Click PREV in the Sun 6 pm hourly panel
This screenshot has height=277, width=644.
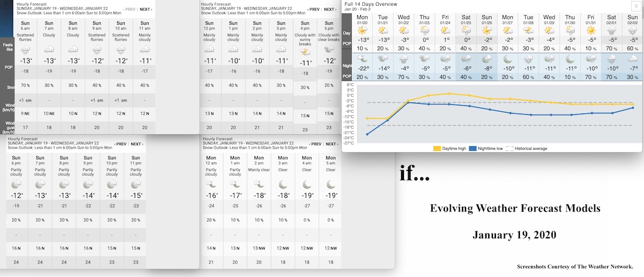click(x=121, y=144)
